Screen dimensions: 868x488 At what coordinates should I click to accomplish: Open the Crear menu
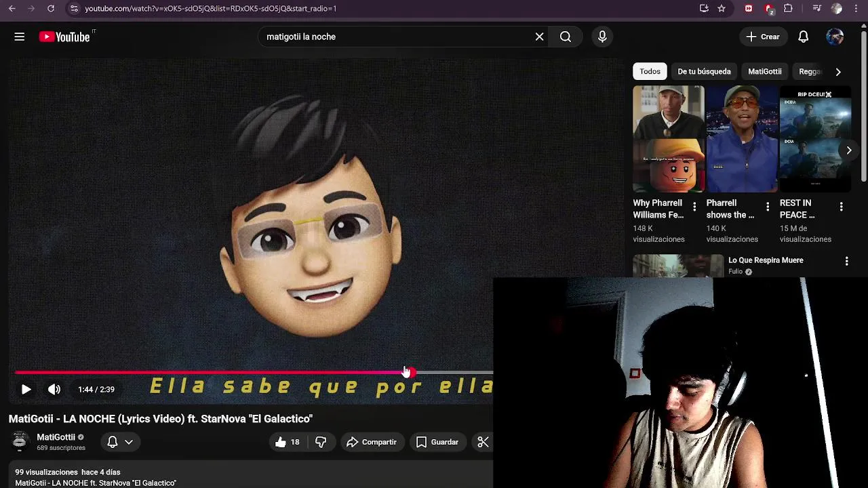[x=763, y=37]
